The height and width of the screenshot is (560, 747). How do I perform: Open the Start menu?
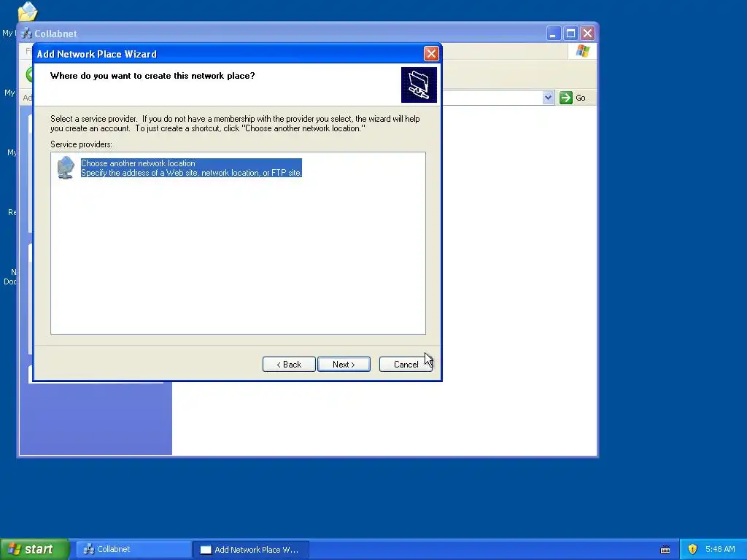coord(34,549)
